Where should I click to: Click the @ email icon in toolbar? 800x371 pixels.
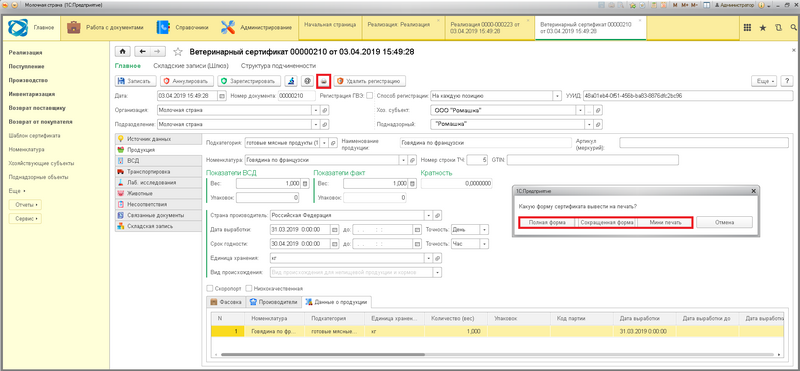click(x=307, y=81)
